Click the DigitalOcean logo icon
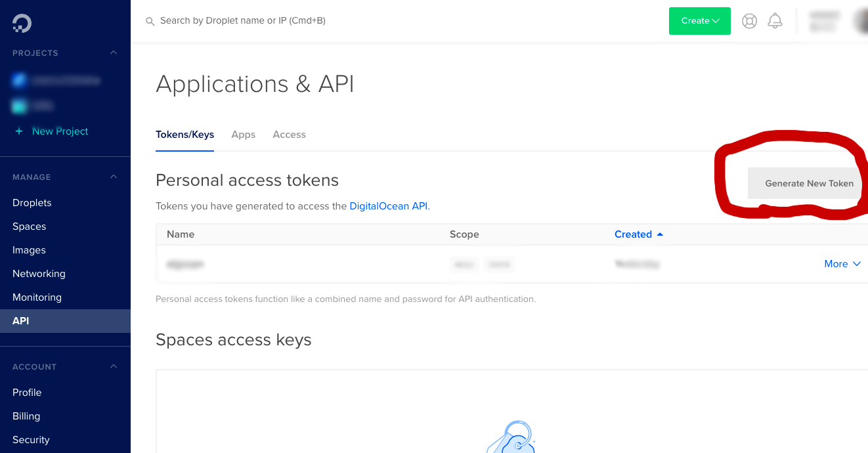 (x=22, y=23)
